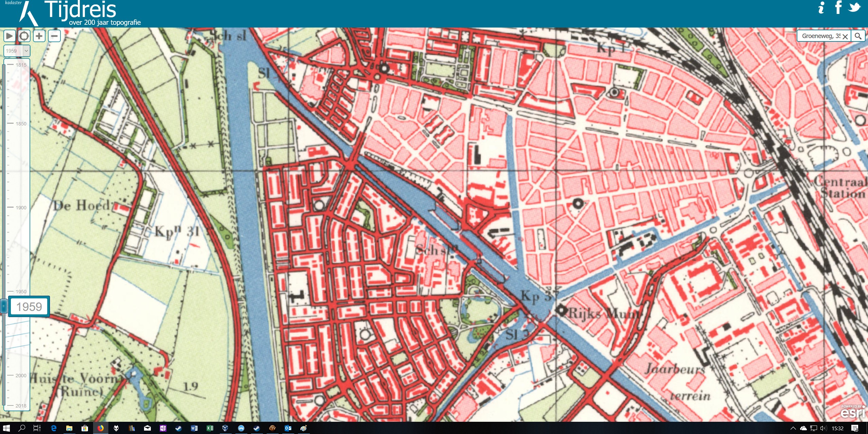Open the info icon in the header
This screenshot has width=868, height=434.
(821, 7)
